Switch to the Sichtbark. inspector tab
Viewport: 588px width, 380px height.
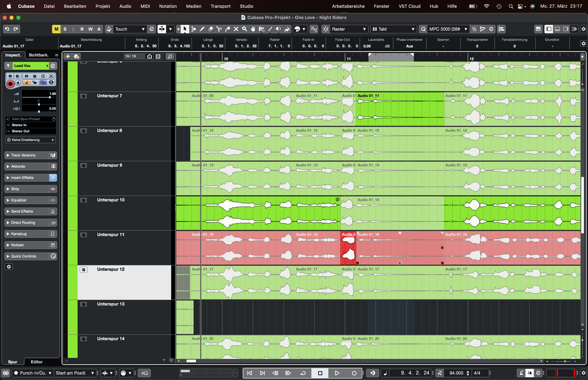pos(38,55)
